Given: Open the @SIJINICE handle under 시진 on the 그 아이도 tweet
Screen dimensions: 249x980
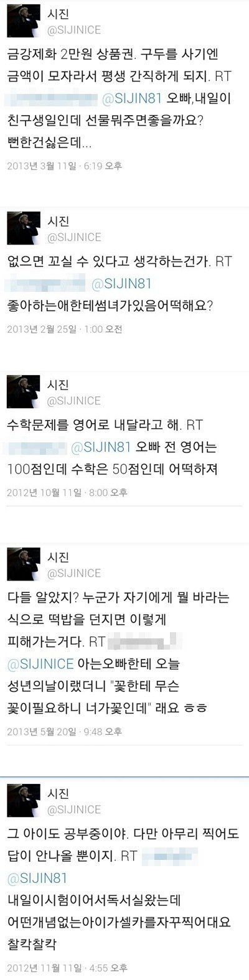Looking at the screenshot, I should (74, 809).
